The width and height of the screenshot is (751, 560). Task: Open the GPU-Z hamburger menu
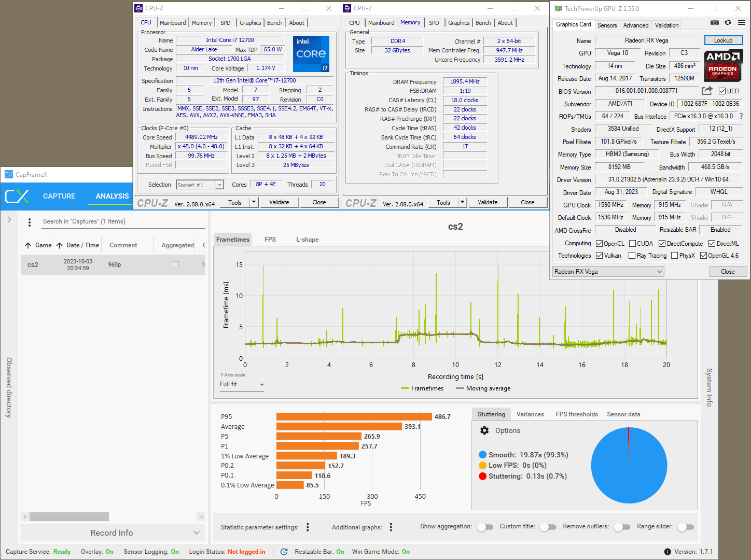742,22
